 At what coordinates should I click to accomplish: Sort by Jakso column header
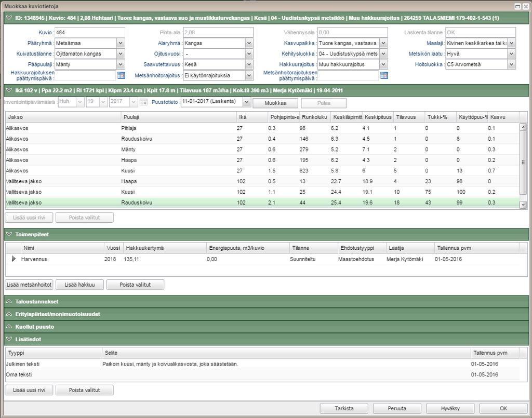63,117
